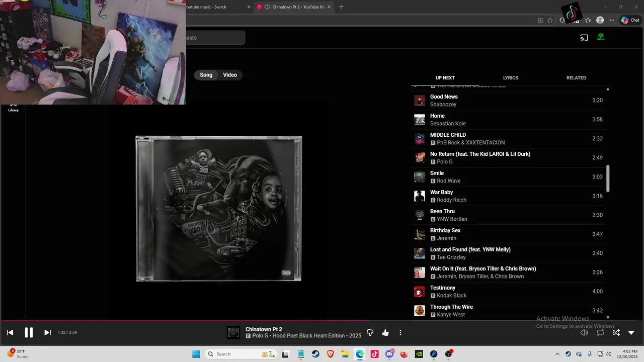The image size is (644, 362).
Task: Open the Edge settings and more menu
Action: [612, 20]
